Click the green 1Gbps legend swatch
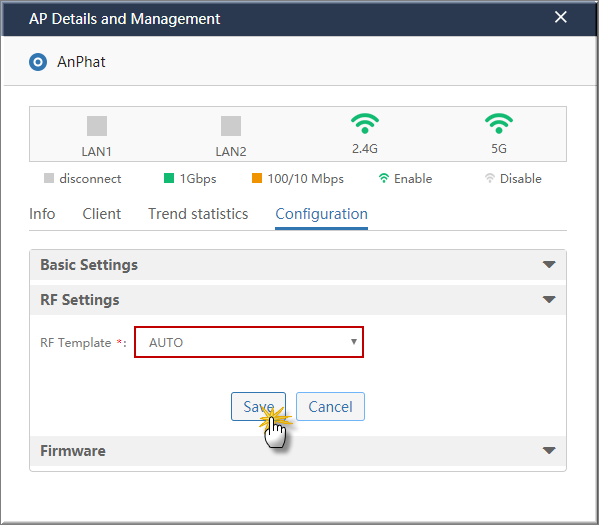Screen dimensions: 599x525 tap(169, 178)
